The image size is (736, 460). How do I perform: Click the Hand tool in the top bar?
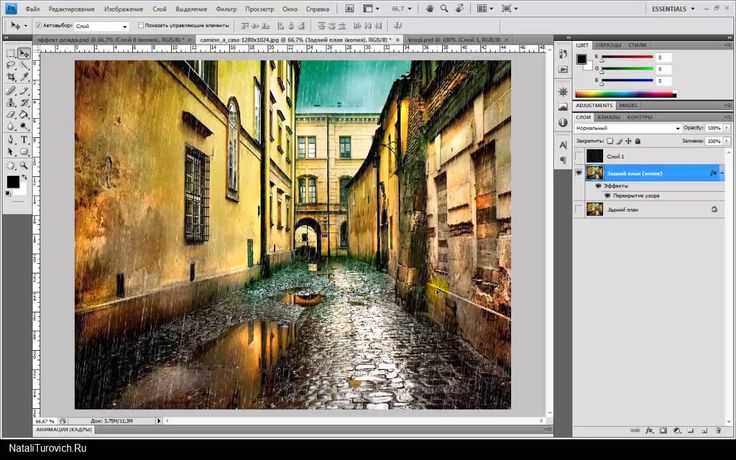tap(429, 8)
